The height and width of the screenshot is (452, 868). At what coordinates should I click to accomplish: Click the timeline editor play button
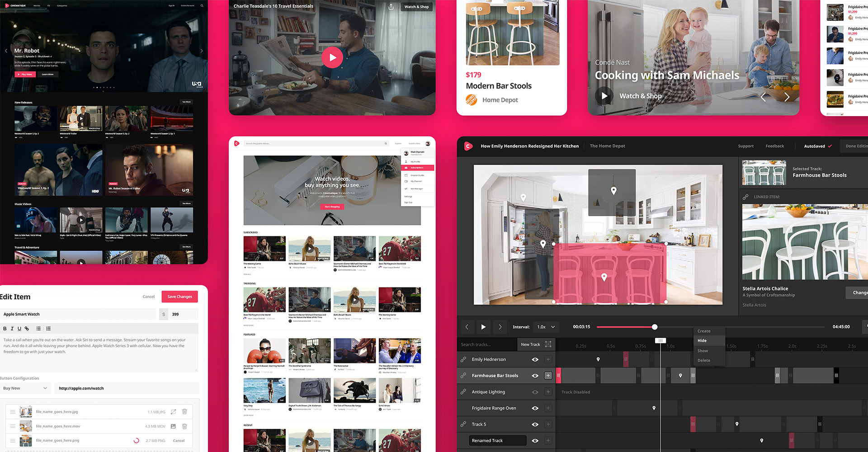coord(483,327)
